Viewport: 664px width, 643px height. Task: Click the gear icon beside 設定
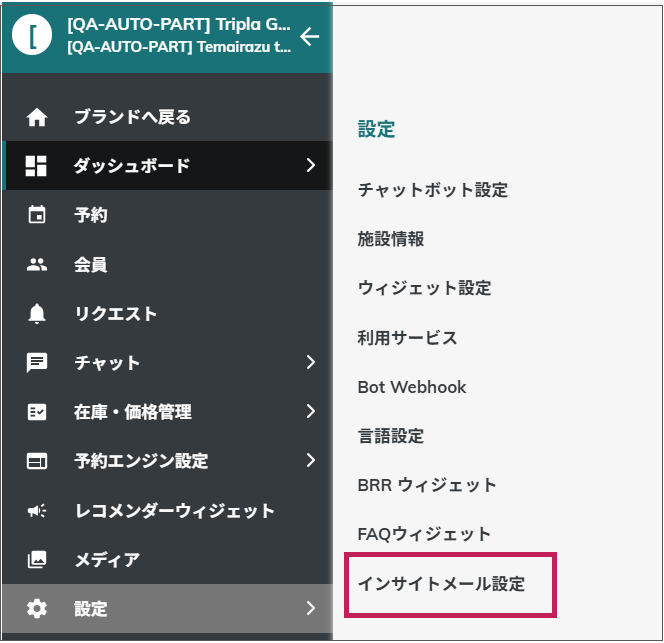coord(37,609)
